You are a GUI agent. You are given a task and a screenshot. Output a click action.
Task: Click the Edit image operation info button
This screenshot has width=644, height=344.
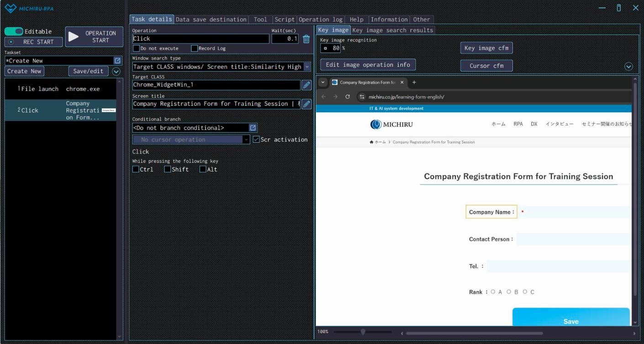point(368,65)
